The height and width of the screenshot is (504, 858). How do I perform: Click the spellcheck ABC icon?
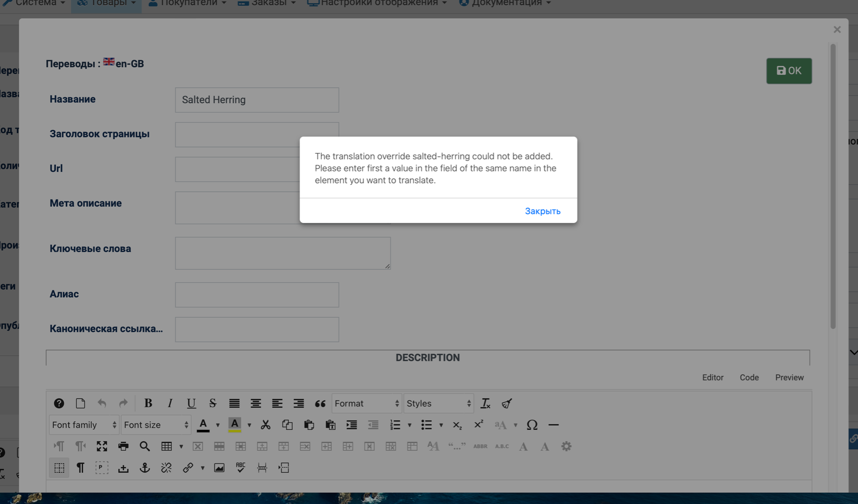240,468
